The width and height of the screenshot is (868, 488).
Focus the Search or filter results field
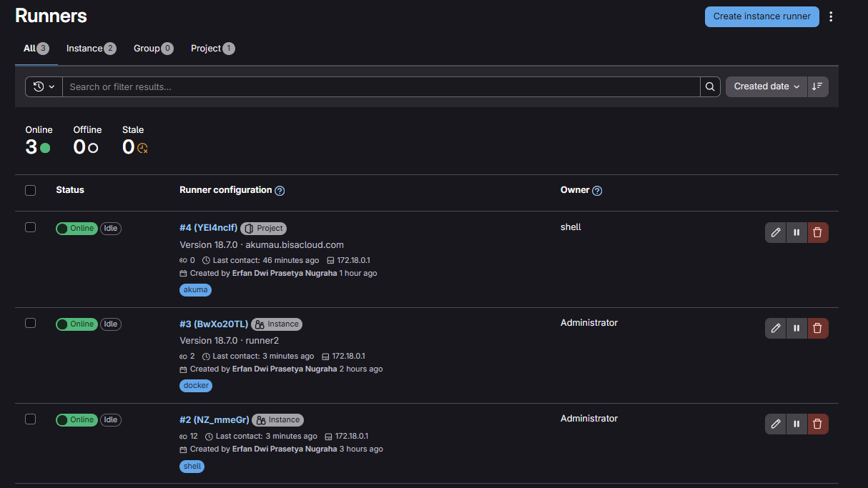click(380, 86)
